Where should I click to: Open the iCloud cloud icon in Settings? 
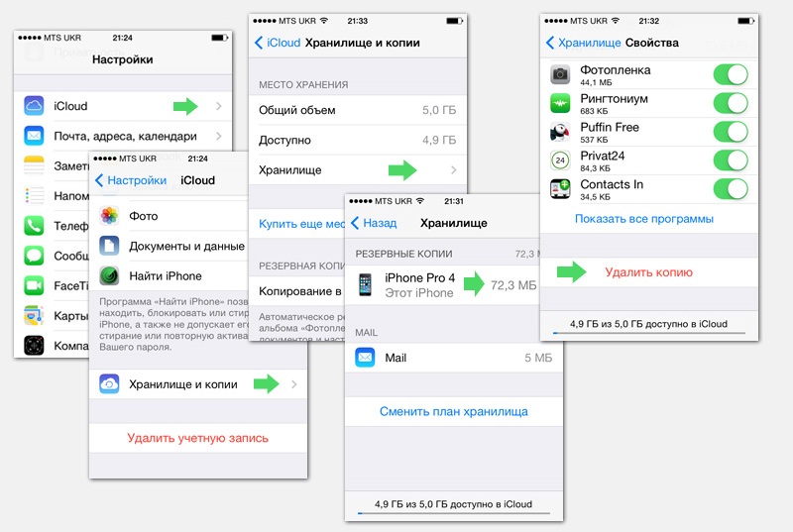34,106
